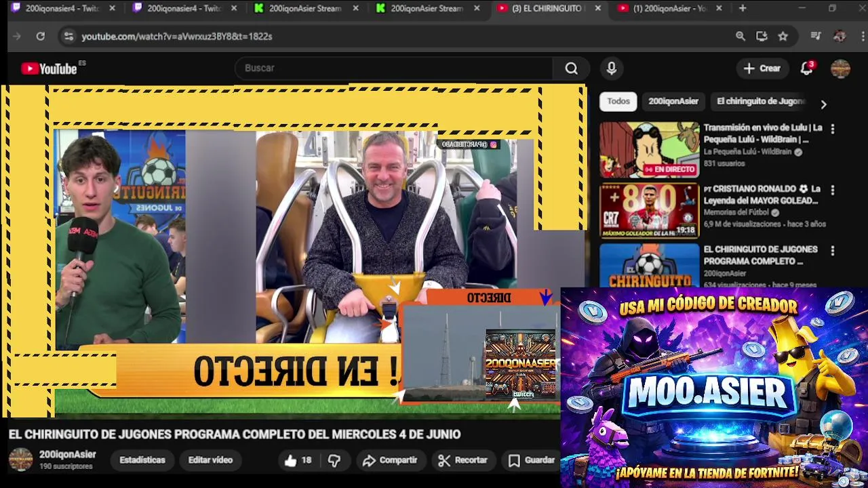
Task: Click the 190 suscriptores text
Action: click(66, 467)
